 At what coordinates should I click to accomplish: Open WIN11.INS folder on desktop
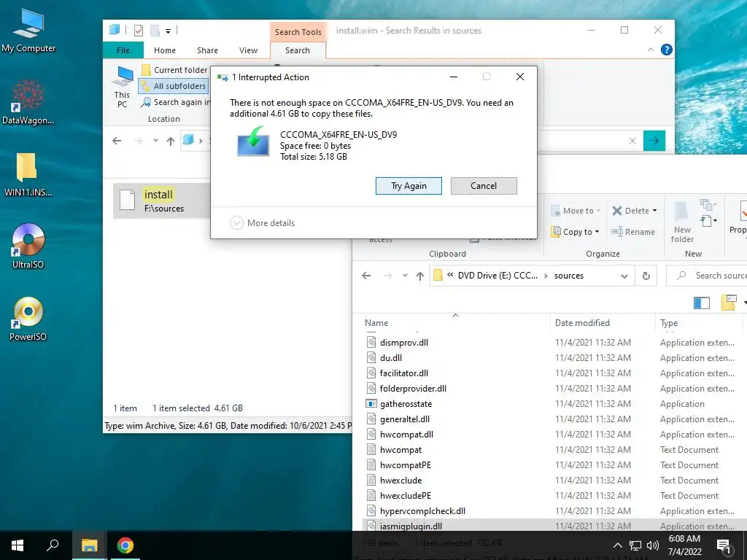28,174
